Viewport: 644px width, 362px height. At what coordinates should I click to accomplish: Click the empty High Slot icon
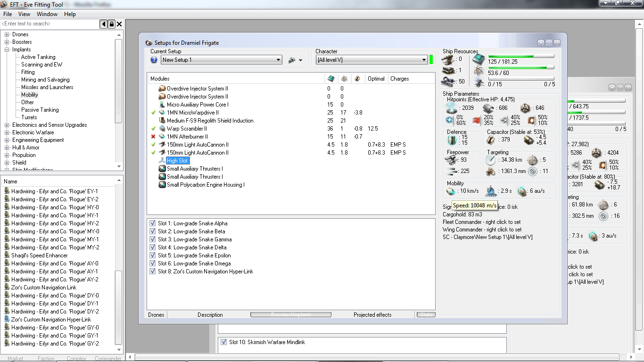162,161
